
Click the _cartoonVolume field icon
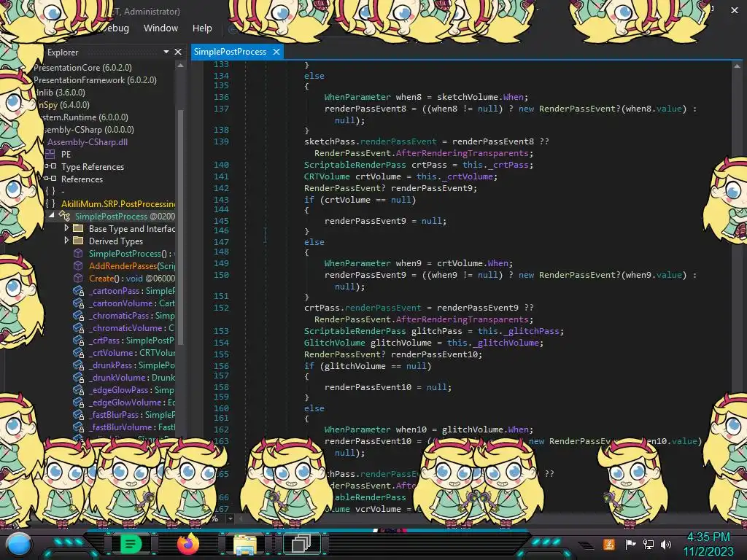[x=78, y=303]
